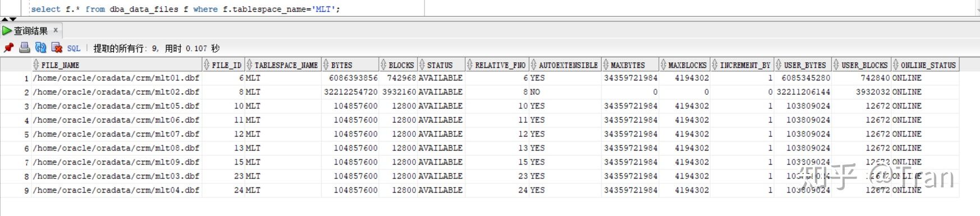Select file name cell mlt05.dbf
This screenshot has height=216, width=980.
(x=116, y=106)
